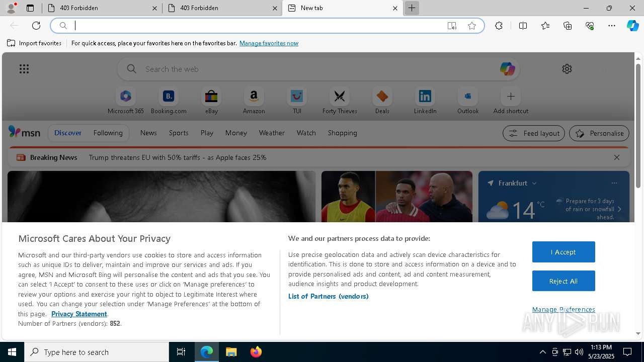Click the msn logo
Image resolution: width=644 pixels, height=362 pixels.
(x=24, y=132)
